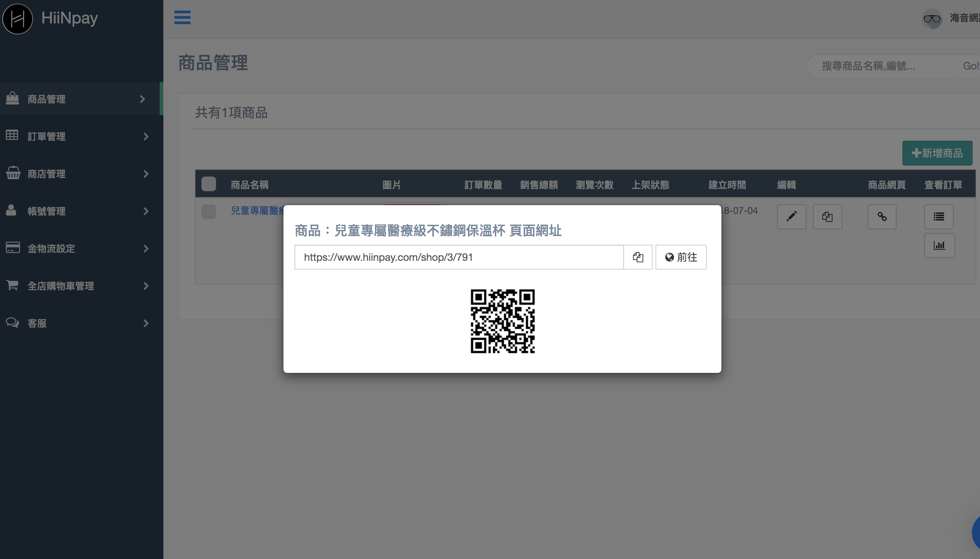Click the 搜尋商品名稱,編號 search field

click(881, 66)
